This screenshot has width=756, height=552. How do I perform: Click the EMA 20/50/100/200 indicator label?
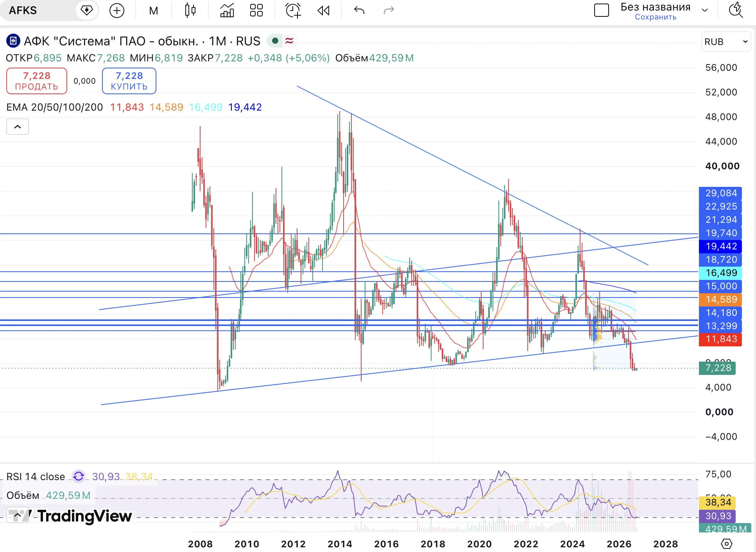(55, 107)
